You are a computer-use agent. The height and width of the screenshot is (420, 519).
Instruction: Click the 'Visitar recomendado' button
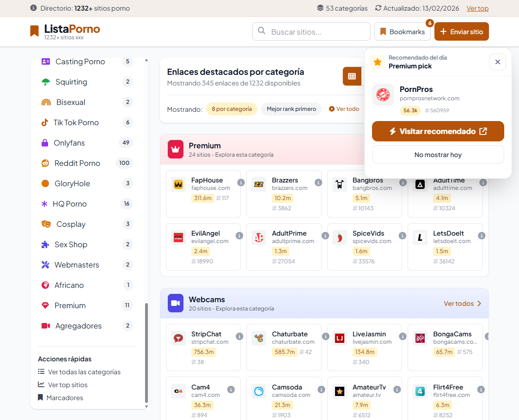pos(438,131)
